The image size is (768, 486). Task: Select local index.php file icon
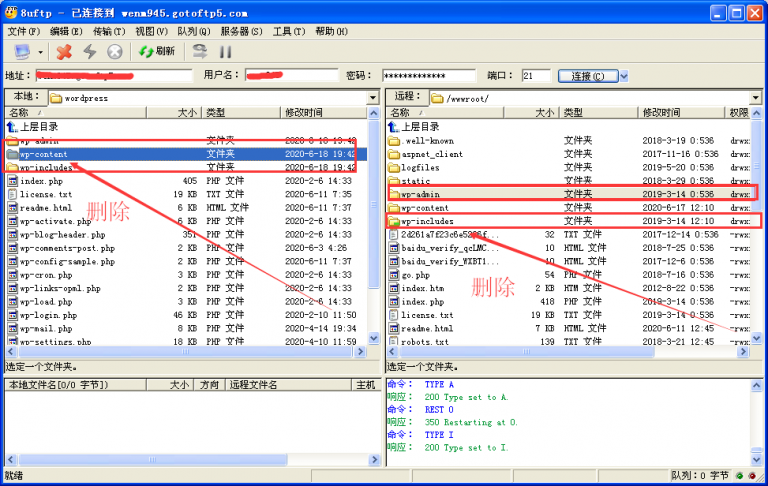(13, 181)
